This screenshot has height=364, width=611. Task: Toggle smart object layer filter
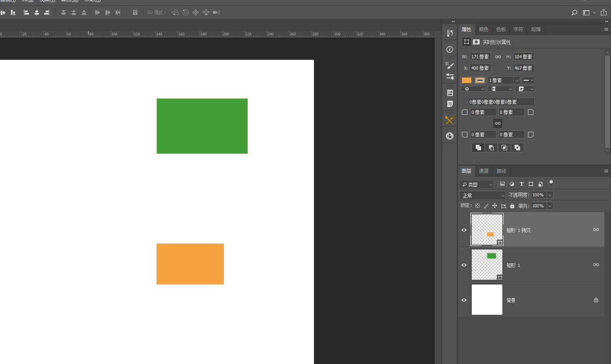pos(541,184)
